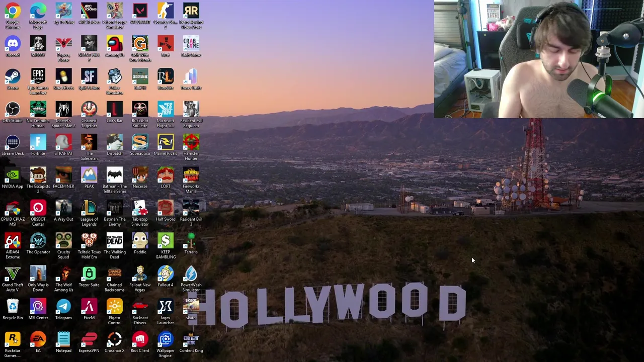Select the VALORANT desktop shortcut

[140, 10]
